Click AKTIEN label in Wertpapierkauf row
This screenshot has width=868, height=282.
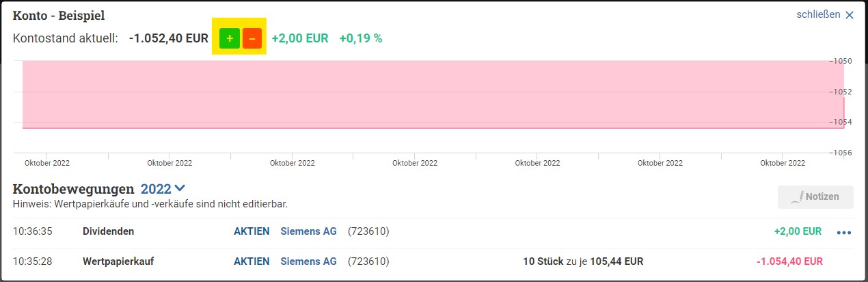click(x=252, y=261)
